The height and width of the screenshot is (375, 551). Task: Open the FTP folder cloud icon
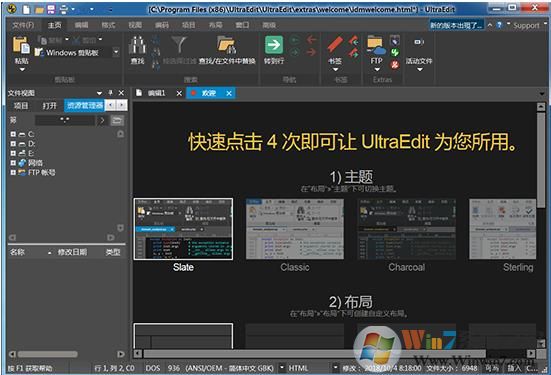pos(376,46)
